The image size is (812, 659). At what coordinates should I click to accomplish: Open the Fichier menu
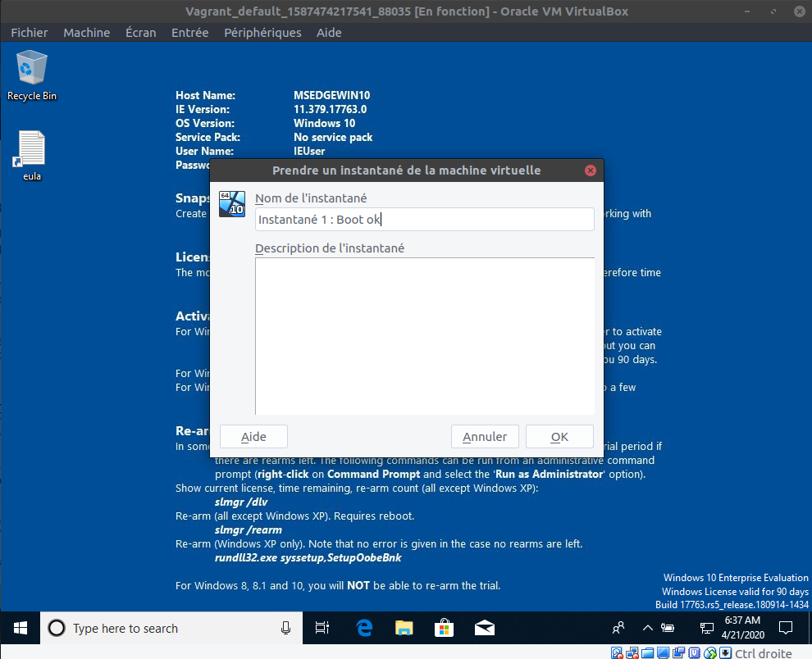pos(30,33)
